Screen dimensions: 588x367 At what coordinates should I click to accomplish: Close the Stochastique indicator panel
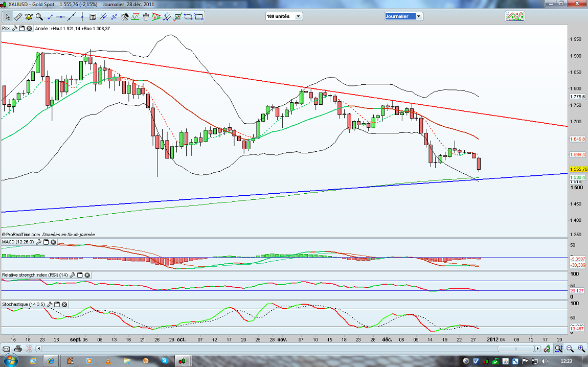point(64,305)
